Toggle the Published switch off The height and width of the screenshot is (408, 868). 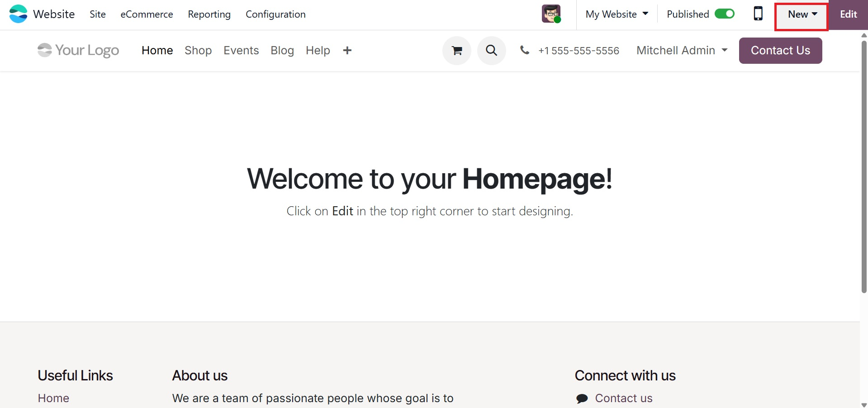(x=724, y=14)
